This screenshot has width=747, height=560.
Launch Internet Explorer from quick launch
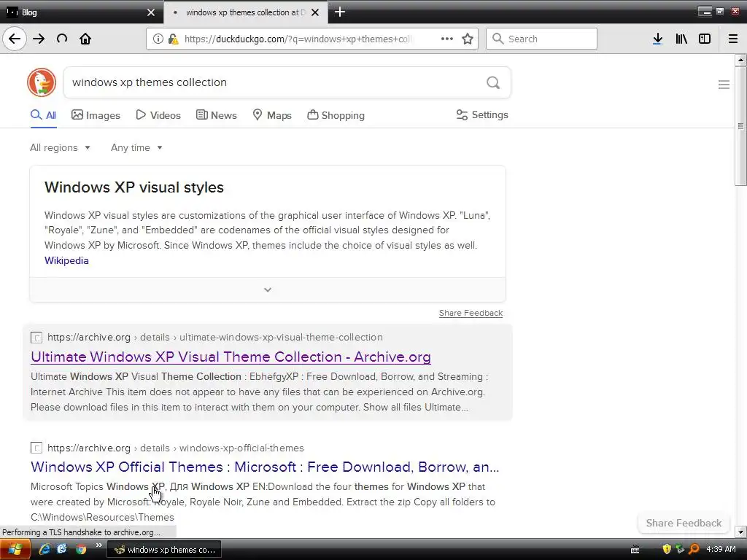(44, 549)
